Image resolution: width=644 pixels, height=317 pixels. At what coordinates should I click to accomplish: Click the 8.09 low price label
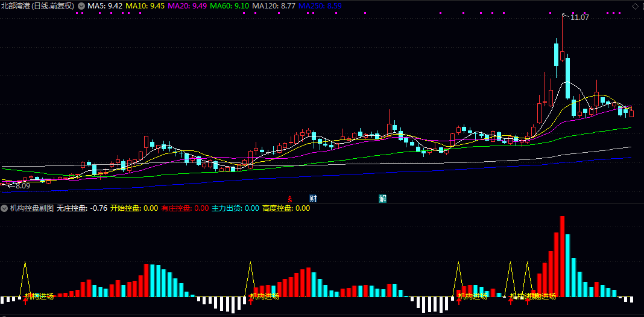coord(23,186)
